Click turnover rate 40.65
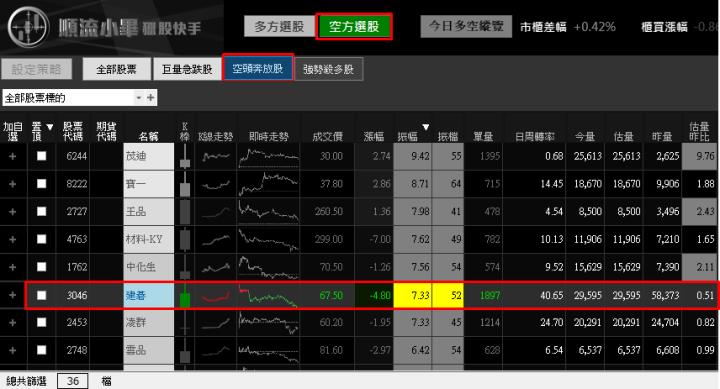Image resolution: width=720 pixels, height=389 pixels. (551, 295)
